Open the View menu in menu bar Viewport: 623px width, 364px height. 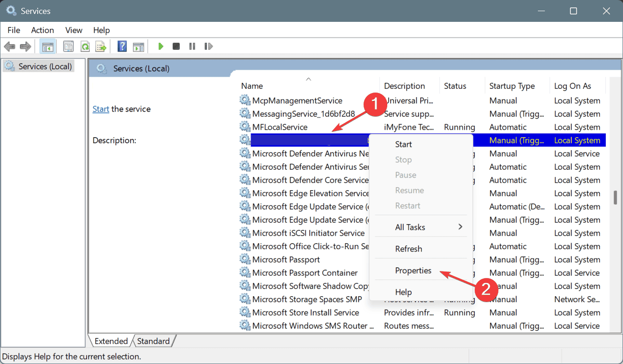click(73, 30)
